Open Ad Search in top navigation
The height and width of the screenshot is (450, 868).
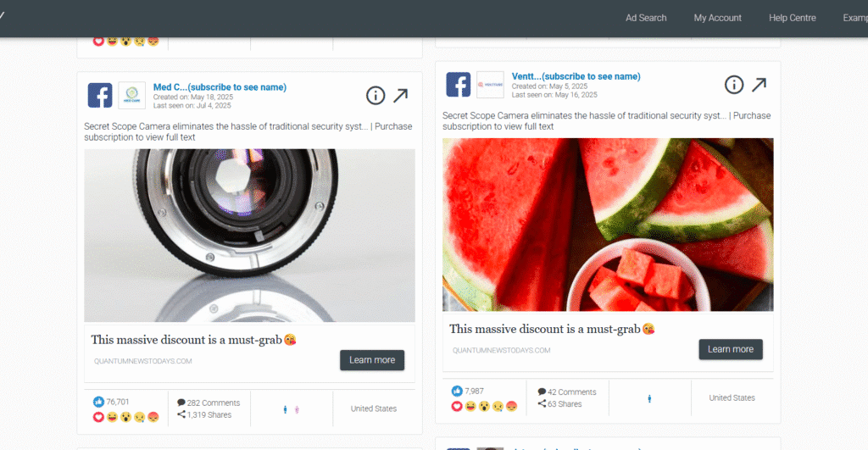(x=646, y=18)
